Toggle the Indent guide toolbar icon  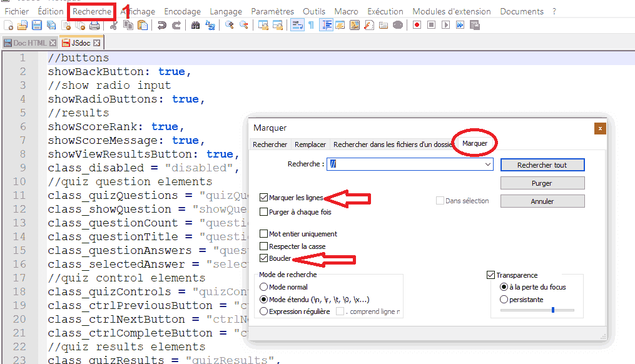326,26
